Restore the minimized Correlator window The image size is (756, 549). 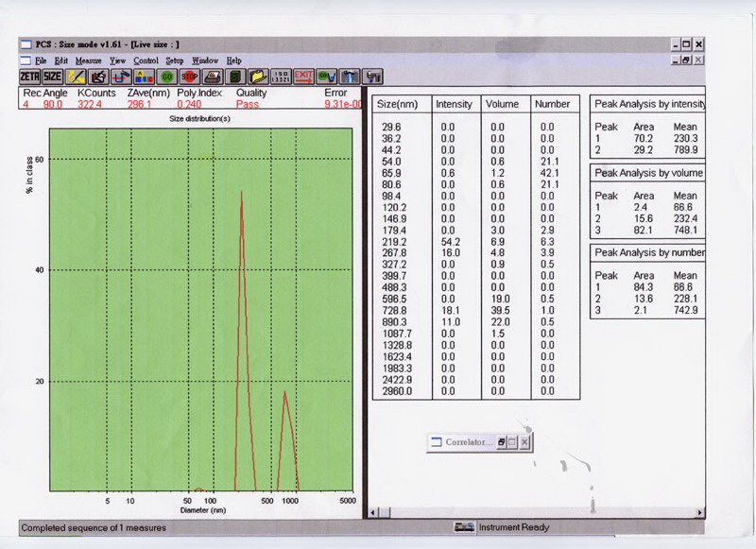coord(502,441)
